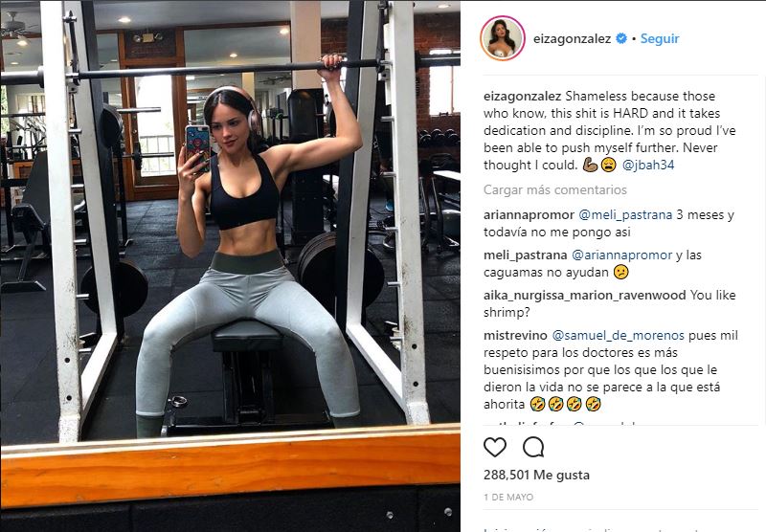This screenshot has width=766, height=532.
Task: Load more comments via Cargar más comentarios
Action: pyautogui.click(x=555, y=189)
